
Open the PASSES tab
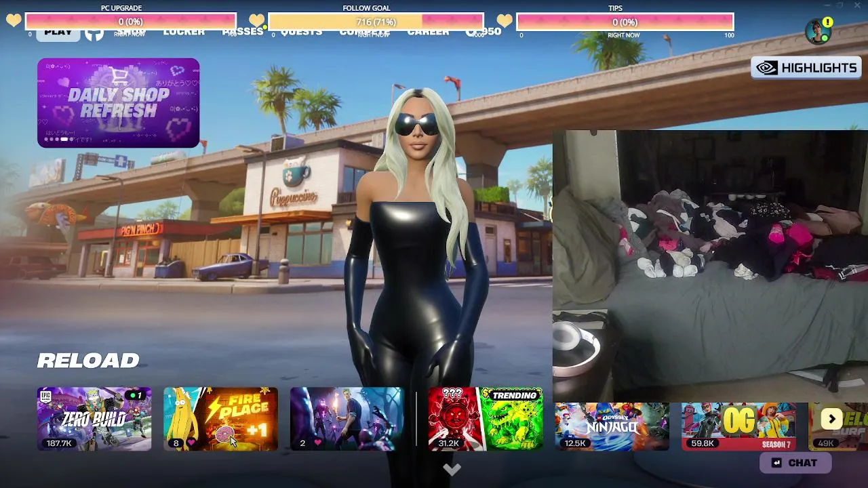click(243, 31)
